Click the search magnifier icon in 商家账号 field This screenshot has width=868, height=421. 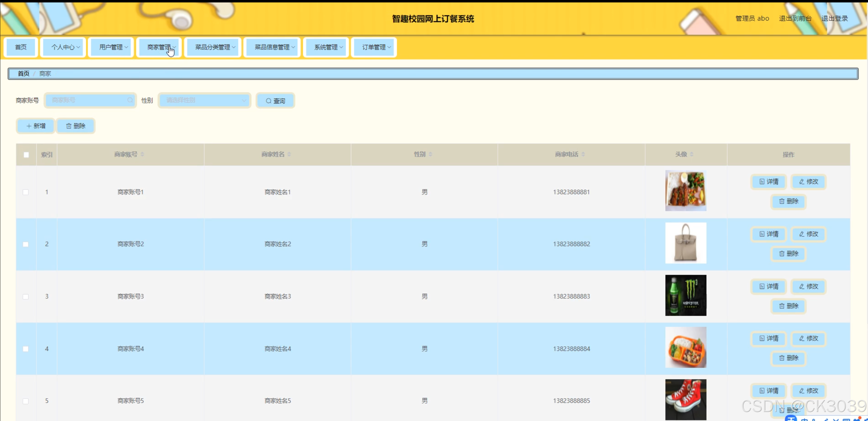[130, 100]
